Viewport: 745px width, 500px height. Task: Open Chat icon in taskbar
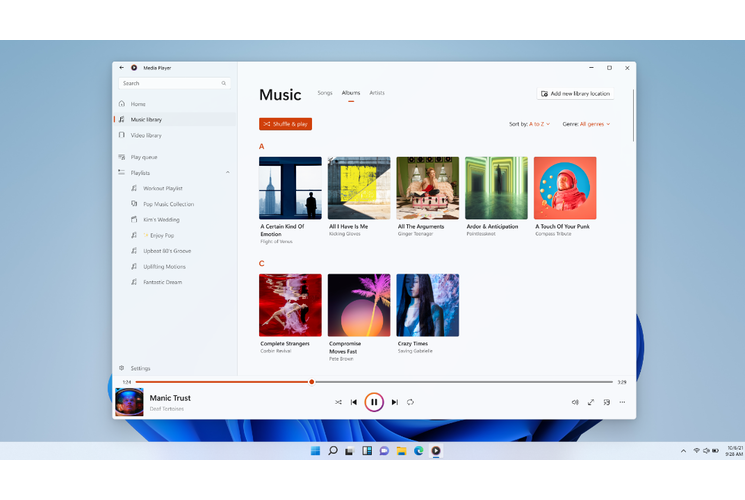point(384,451)
